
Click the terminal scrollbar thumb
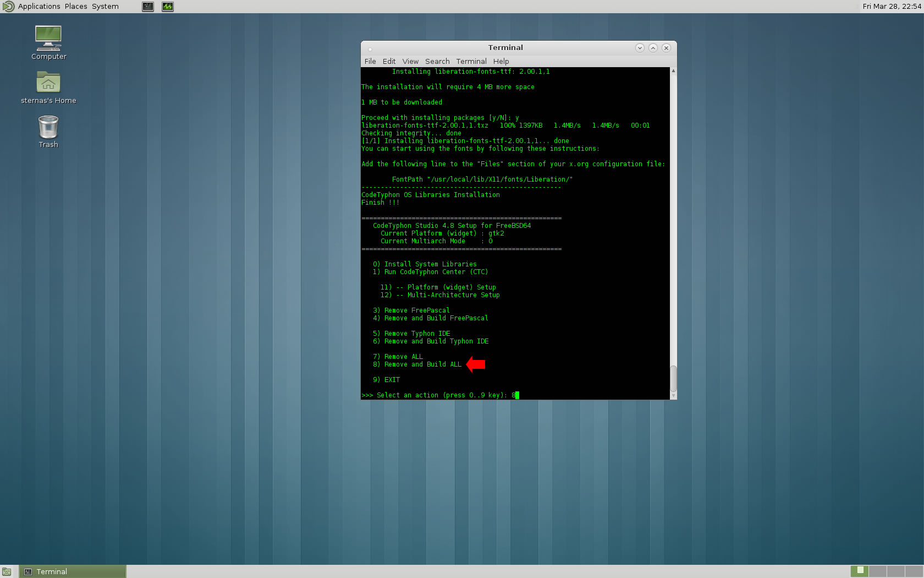(x=673, y=378)
